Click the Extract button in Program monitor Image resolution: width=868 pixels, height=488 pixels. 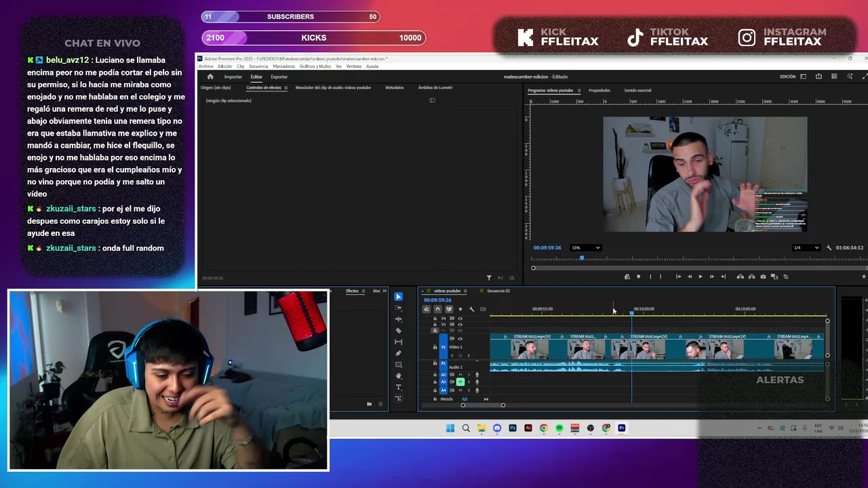[751, 277]
